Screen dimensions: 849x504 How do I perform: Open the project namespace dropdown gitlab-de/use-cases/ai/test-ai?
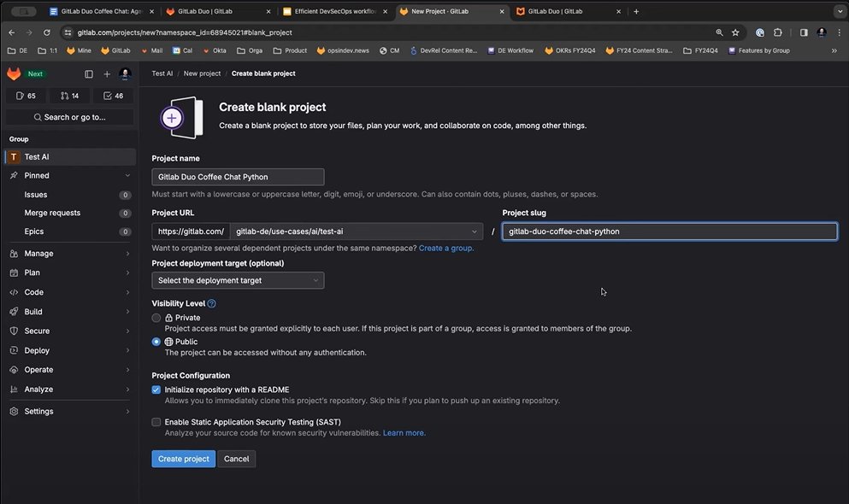[357, 231]
